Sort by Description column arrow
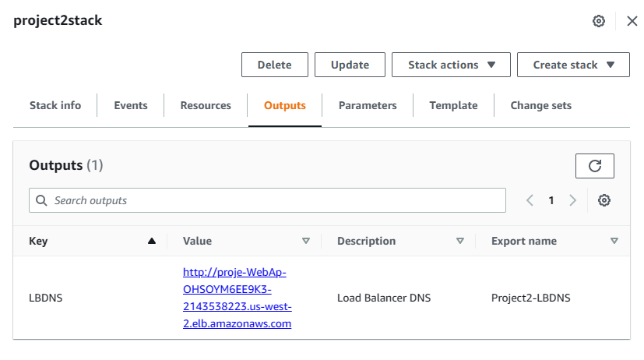This screenshot has width=644, height=360. click(x=460, y=241)
